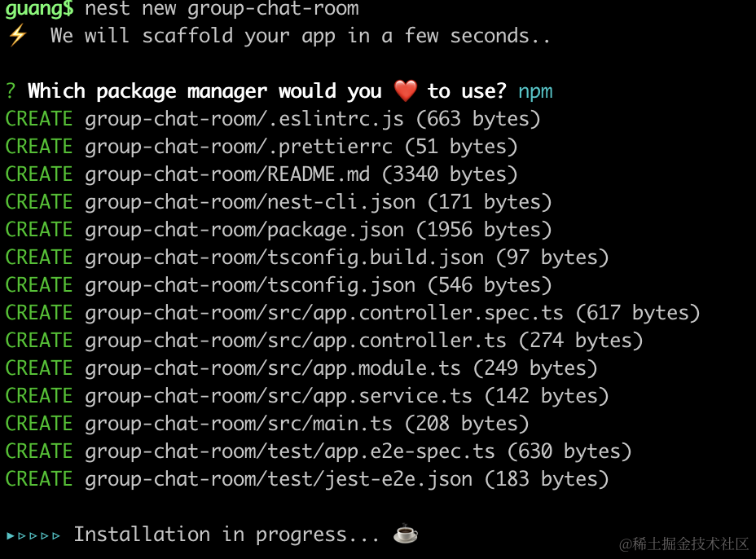The height and width of the screenshot is (559, 756).
Task: Click the package.json file path
Action: coord(244,230)
